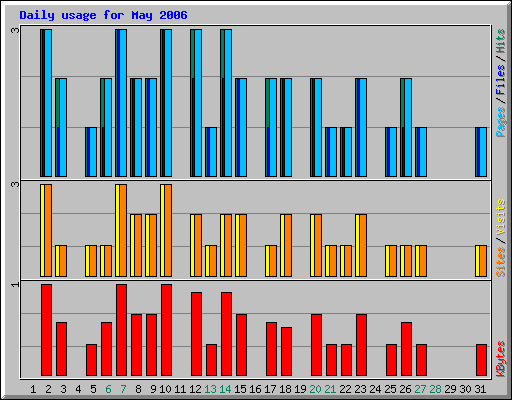The width and height of the screenshot is (512, 400).
Task: Select day label 25 on the x-axis
Action: (x=390, y=389)
